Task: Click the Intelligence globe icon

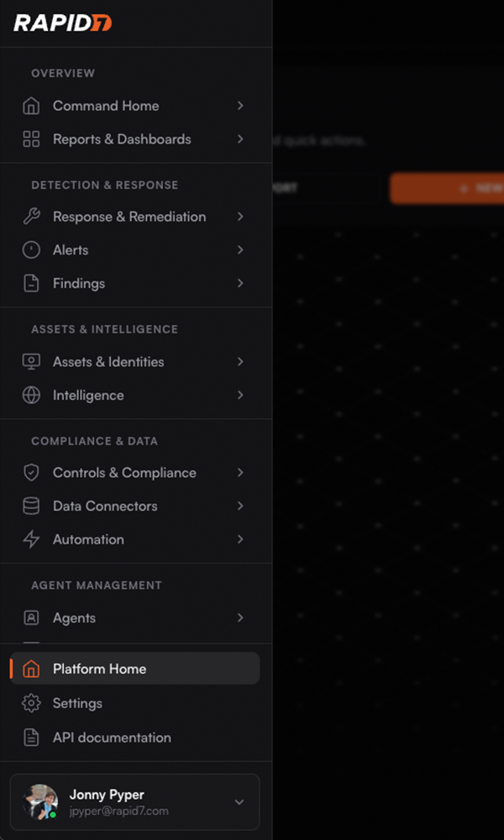Action: [31, 396]
